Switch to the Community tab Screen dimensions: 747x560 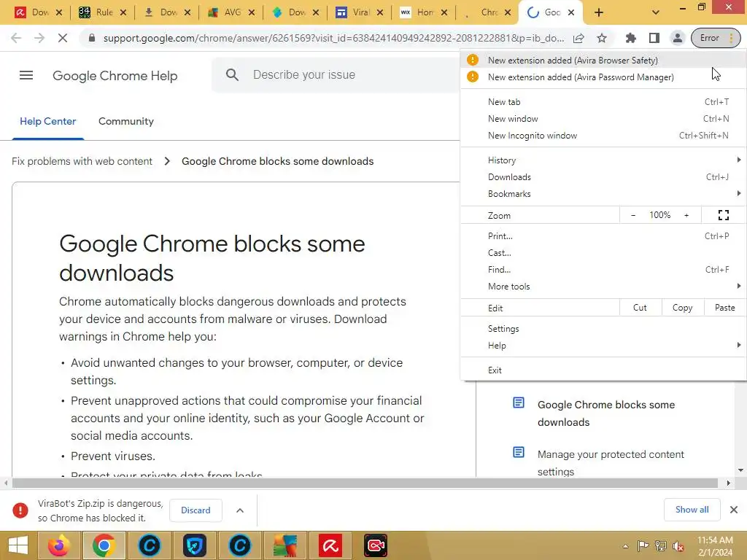(x=125, y=122)
